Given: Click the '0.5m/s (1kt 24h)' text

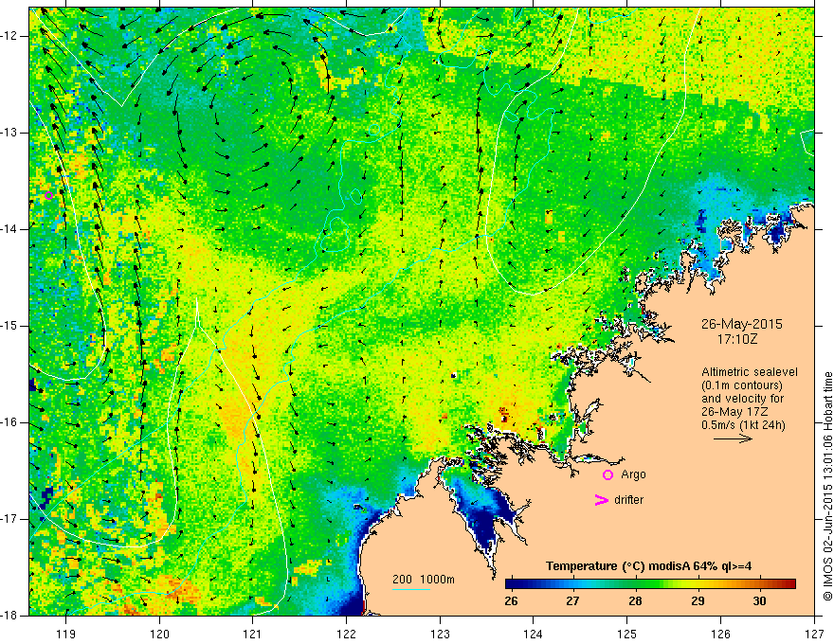Looking at the screenshot, I should pyautogui.click(x=744, y=425).
